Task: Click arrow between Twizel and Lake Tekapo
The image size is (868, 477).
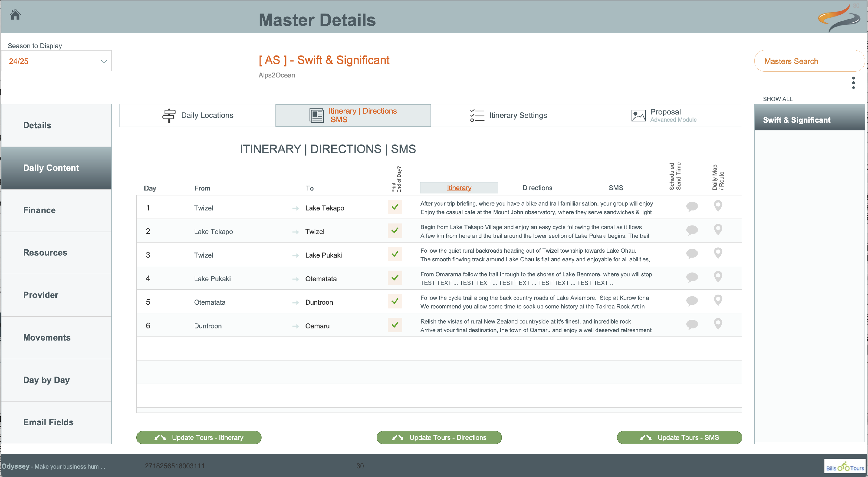Action: pyautogui.click(x=295, y=208)
